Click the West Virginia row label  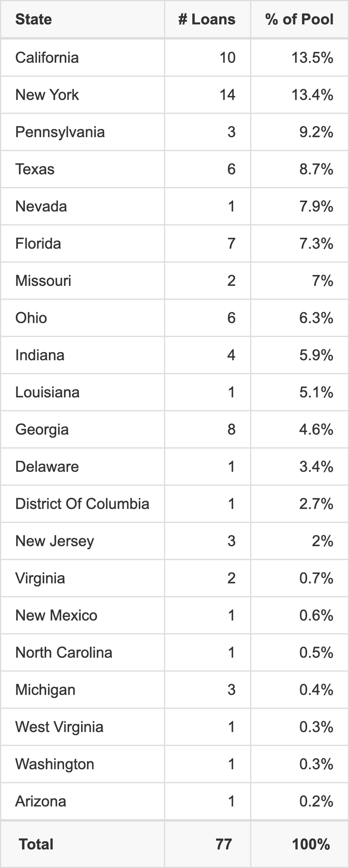(x=59, y=727)
